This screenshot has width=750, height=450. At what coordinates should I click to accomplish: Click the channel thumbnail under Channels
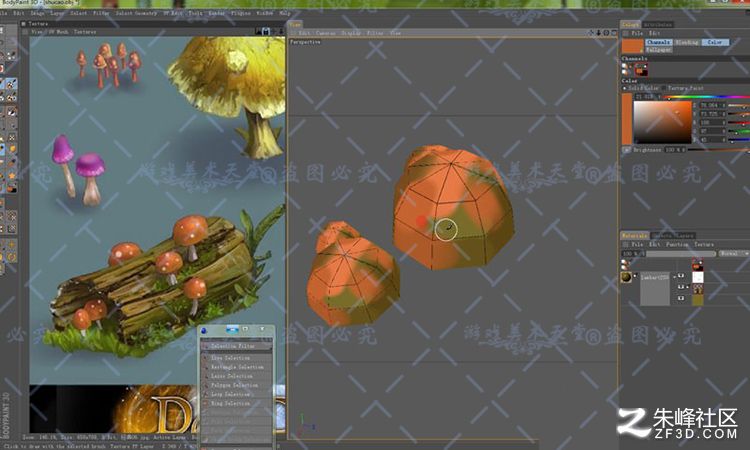click(x=641, y=70)
